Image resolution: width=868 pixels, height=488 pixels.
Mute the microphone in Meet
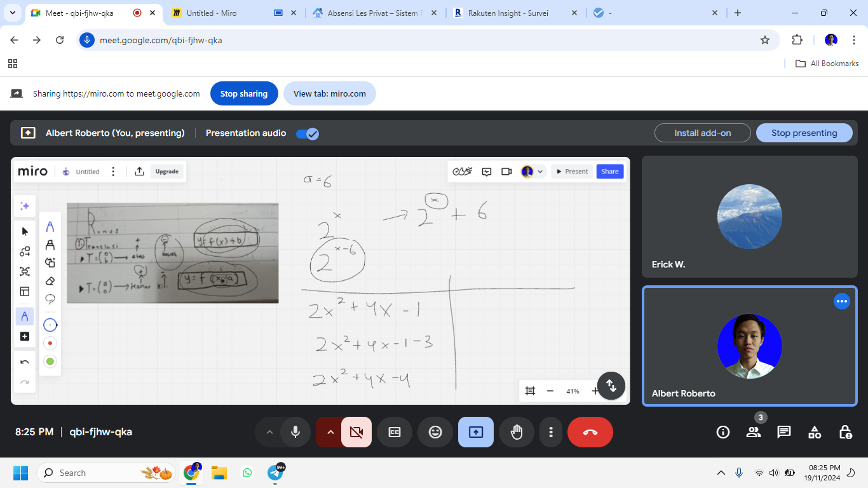coord(295,432)
